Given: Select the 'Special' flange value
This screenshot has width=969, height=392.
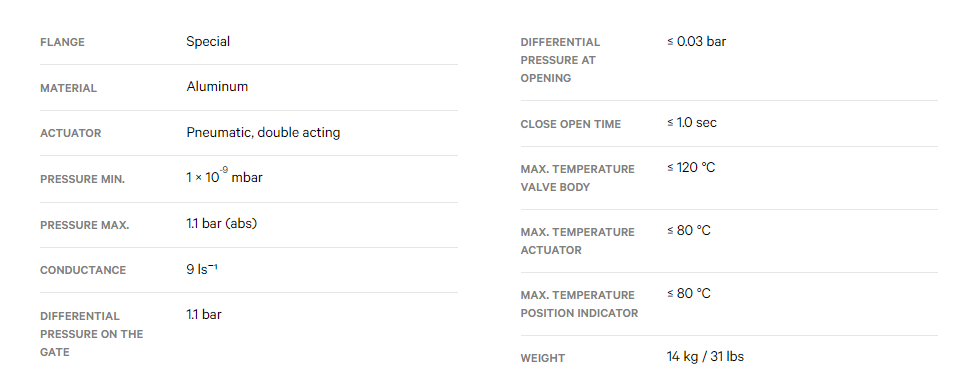Looking at the screenshot, I should [208, 41].
